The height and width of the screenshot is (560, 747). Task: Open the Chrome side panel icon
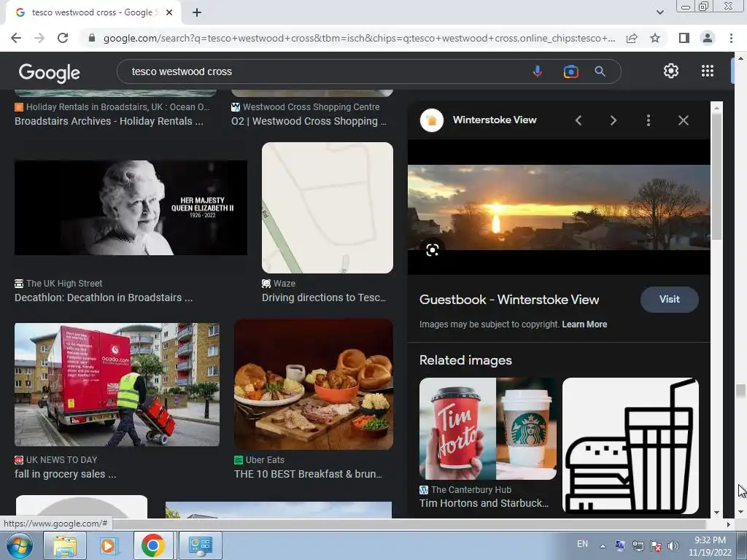point(684,38)
